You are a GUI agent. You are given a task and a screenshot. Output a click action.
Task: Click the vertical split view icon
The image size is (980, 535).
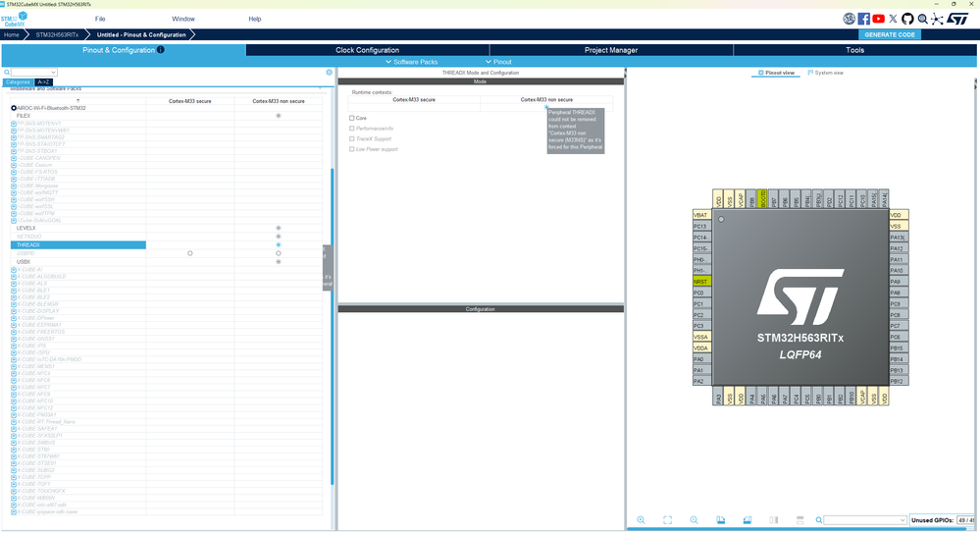click(774, 520)
